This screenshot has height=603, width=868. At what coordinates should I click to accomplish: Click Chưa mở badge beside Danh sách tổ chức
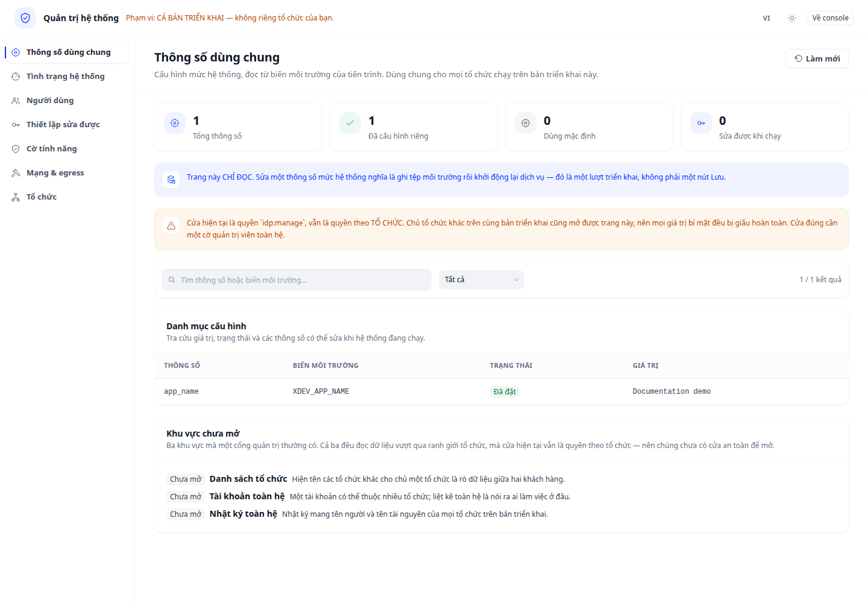[x=186, y=479]
